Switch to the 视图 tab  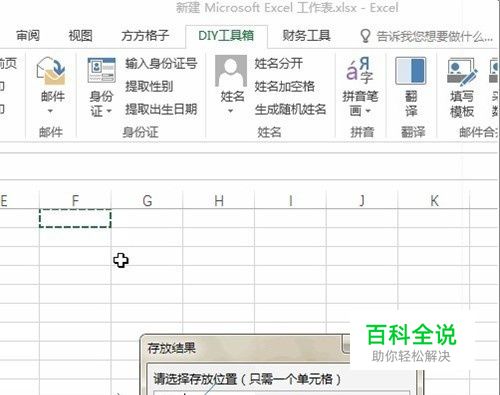(x=80, y=35)
